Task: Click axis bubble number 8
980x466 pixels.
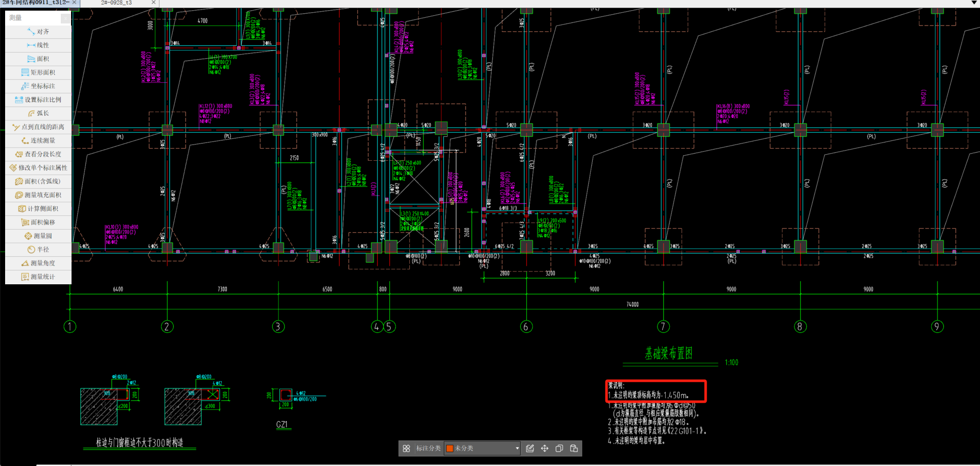Action: pyautogui.click(x=800, y=327)
